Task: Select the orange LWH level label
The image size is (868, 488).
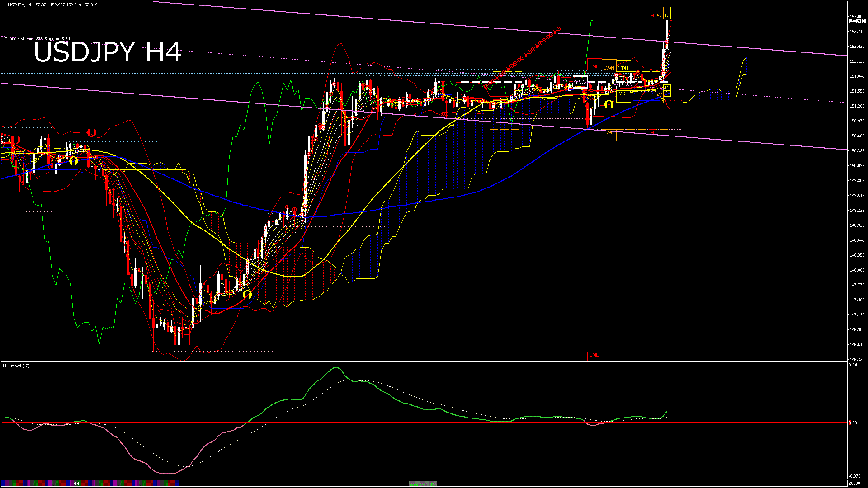Action: pos(609,67)
